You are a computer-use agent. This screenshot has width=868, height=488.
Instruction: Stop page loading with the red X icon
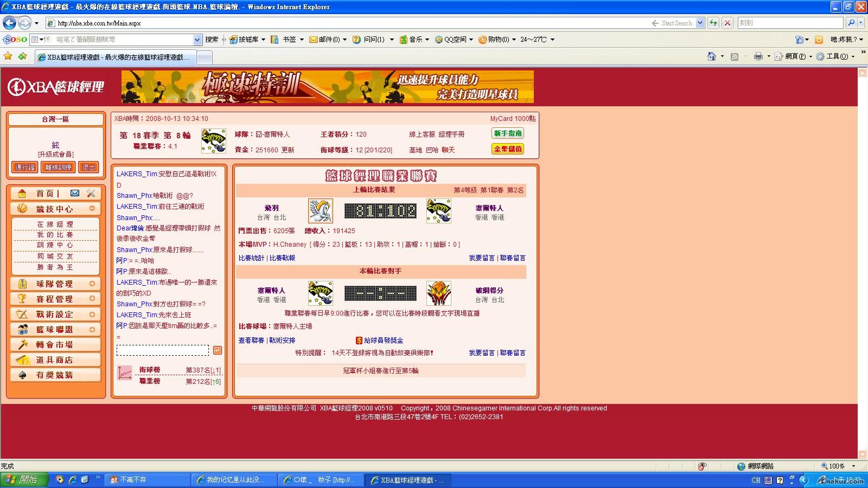click(727, 23)
